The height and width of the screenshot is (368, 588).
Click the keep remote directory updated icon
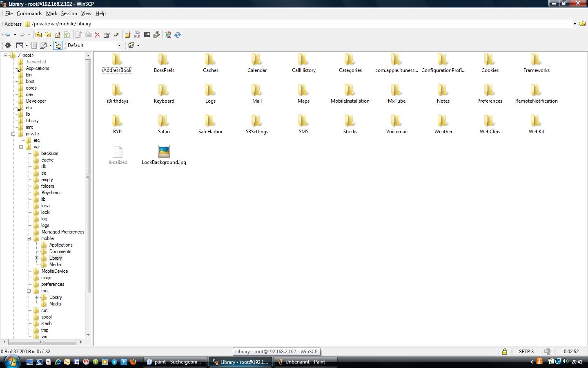pyautogui.click(x=168, y=35)
